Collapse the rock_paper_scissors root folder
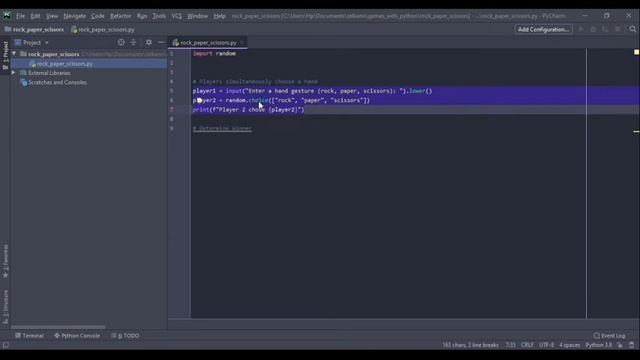The height and width of the screenshot is (360, 640). tap(14, 54)
